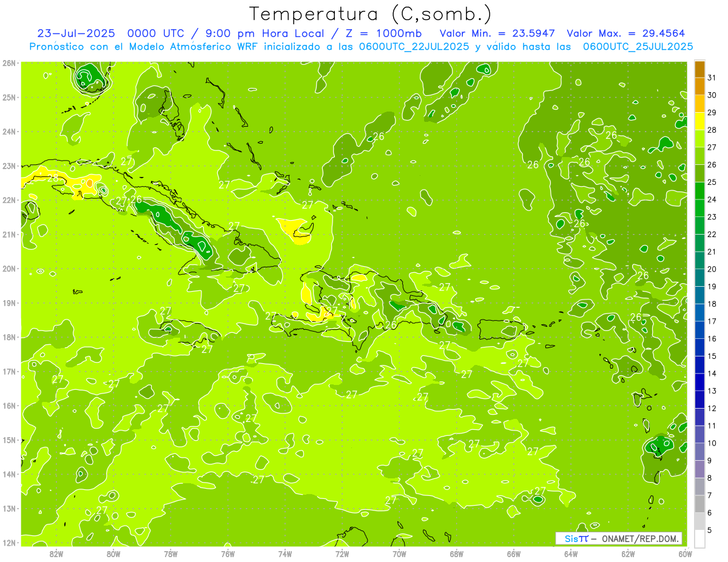This screenshot has width=728, height=562.
Task: Click the 18N latitude axis label
Action: pos(9,337)
